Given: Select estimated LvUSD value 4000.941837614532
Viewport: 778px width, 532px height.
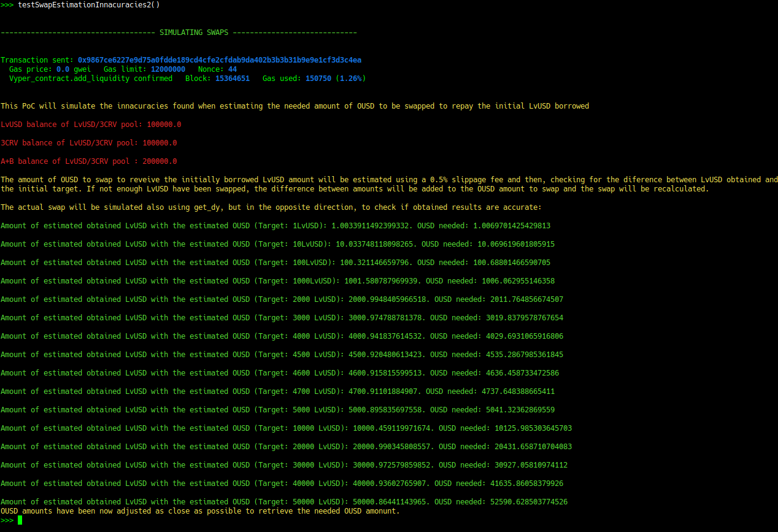Looking at the screenshot, I should point(385,336).
